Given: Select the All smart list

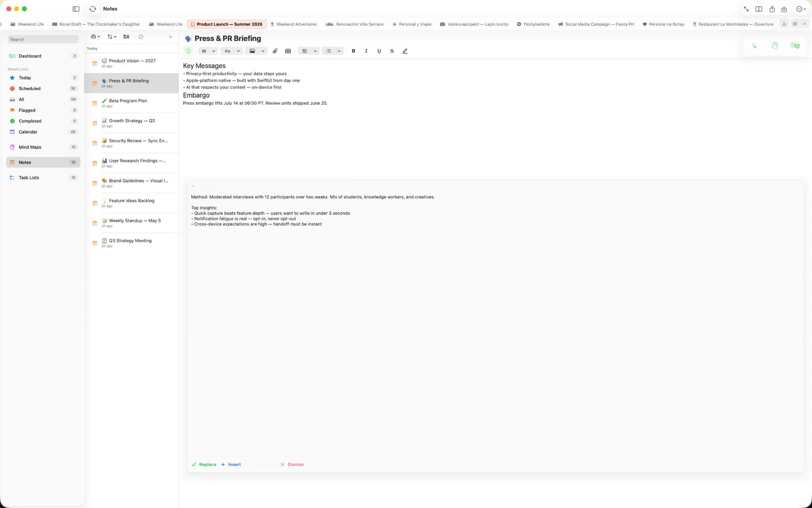Looking at the screenshot, I should 43,99.
